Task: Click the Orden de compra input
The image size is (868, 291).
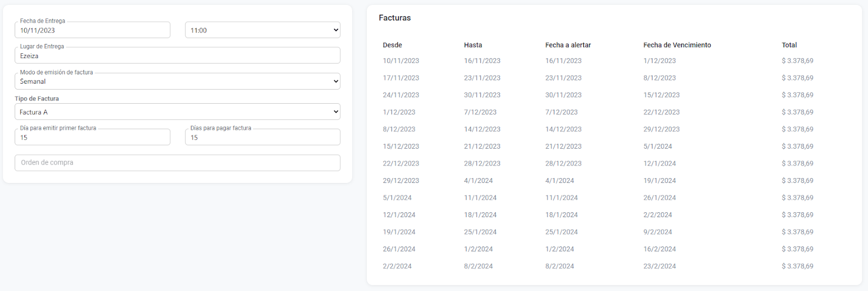Action: click(x=177, y=163)
